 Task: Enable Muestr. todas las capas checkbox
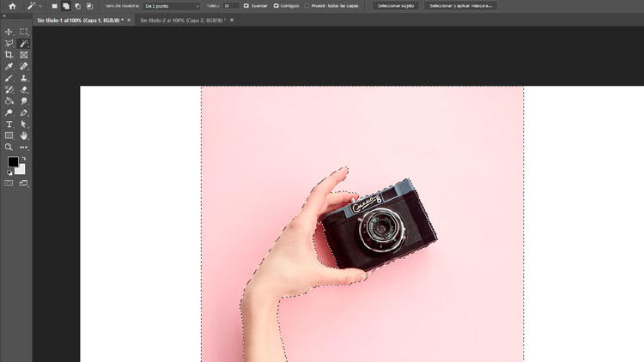tap(307, 6)
